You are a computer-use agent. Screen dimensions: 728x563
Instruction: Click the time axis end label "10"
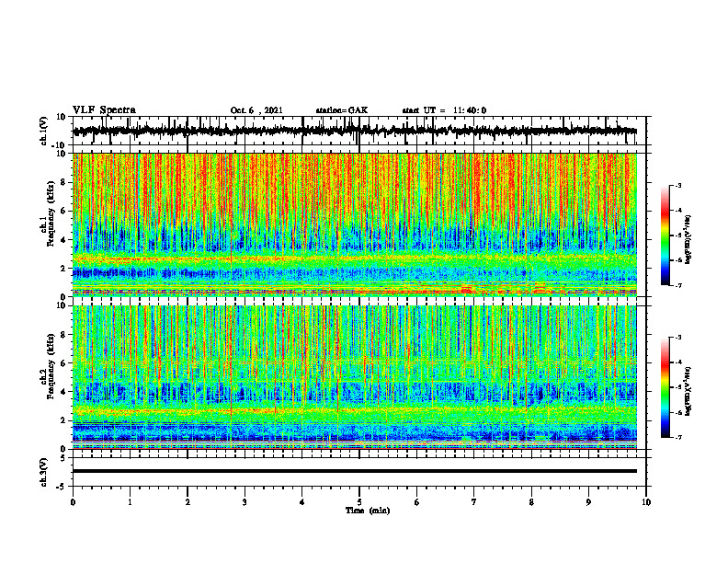[646, 502]
